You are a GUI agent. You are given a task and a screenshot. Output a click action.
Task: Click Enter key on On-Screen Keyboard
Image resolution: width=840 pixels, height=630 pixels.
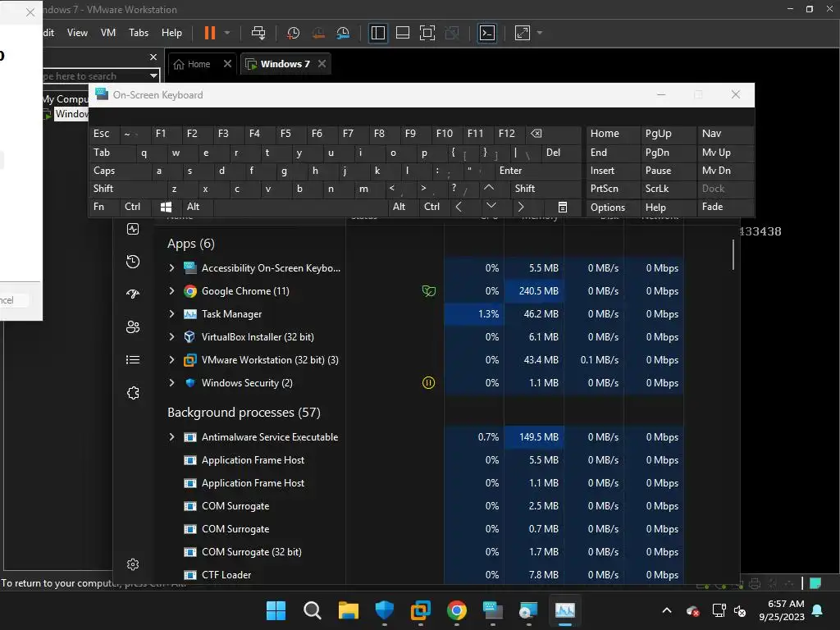tap(537, 171)
